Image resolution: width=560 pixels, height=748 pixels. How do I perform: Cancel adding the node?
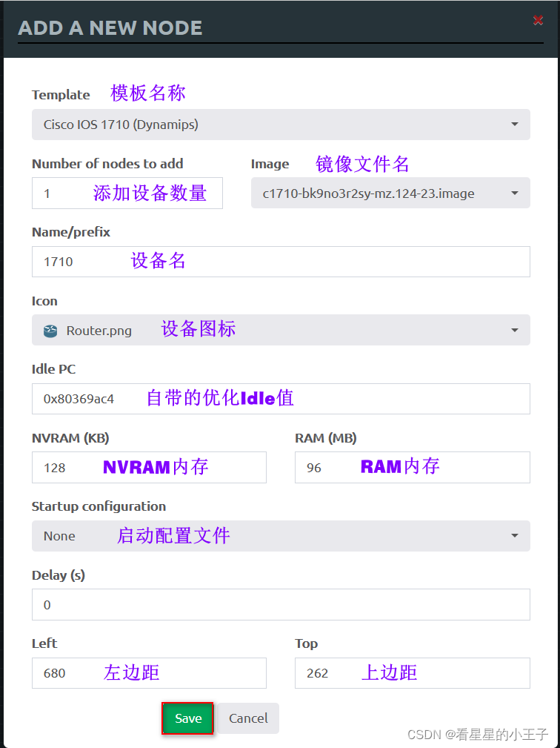(x=248, y=718)
